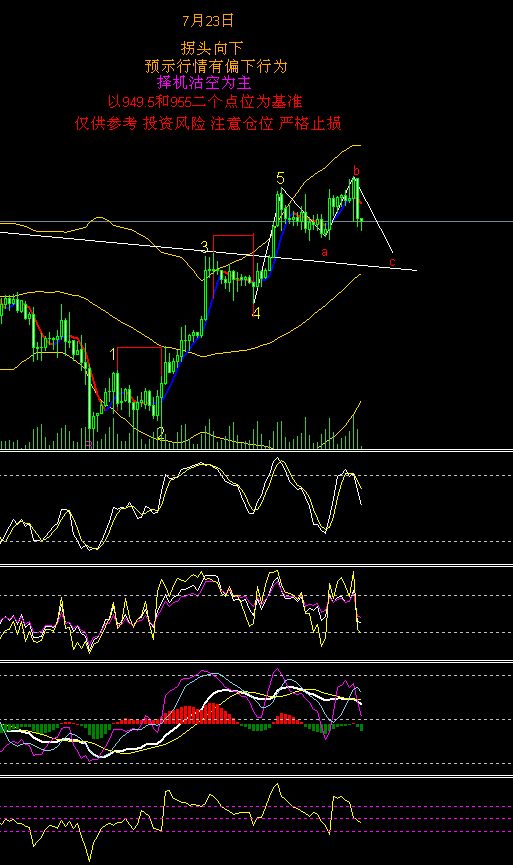
Task: Click the purple text 择机沽空为主
Action: point(204,83)
